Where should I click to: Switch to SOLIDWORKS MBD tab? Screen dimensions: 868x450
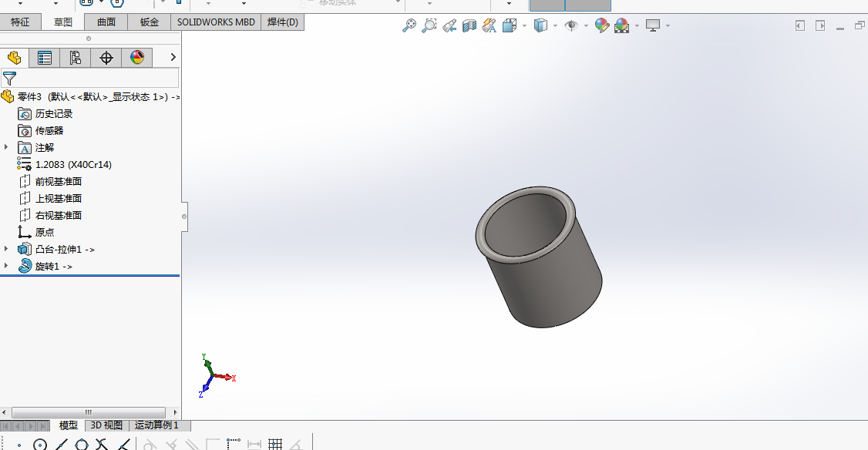pyautogui.click(x=216, y=22)
